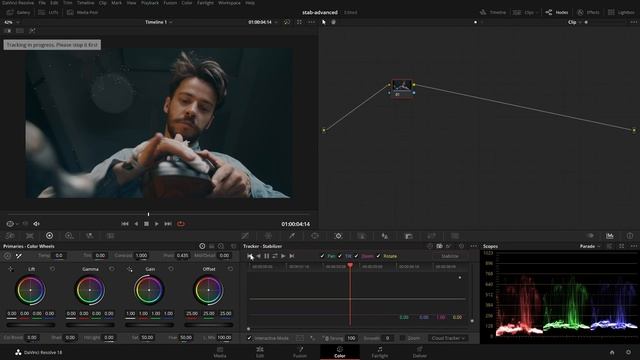Image resolution: width=640 pixels, height=360 pixels.
Task: Mute viewer audio with speaker icon
Action: point(36,224)
